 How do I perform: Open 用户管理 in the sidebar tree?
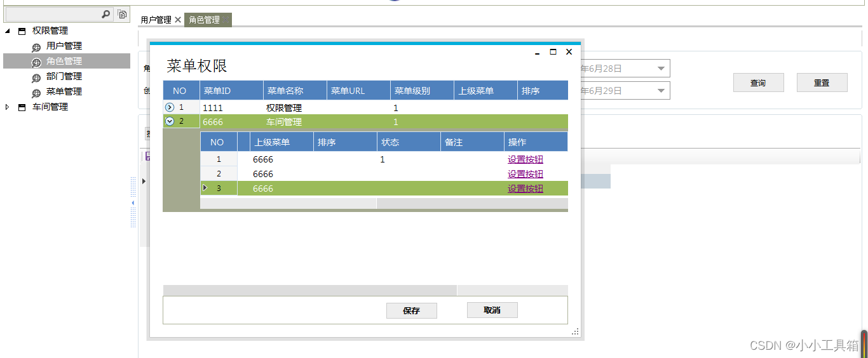64,46
